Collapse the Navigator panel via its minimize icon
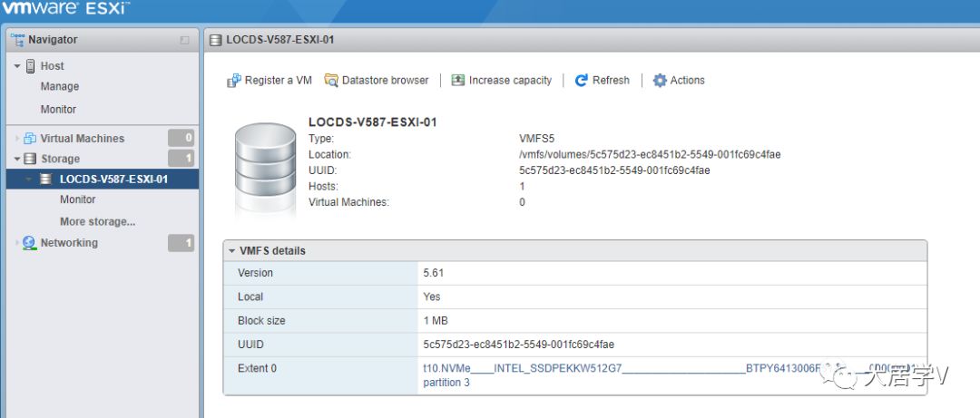The image size is (980, 418). tap(184, 40)
